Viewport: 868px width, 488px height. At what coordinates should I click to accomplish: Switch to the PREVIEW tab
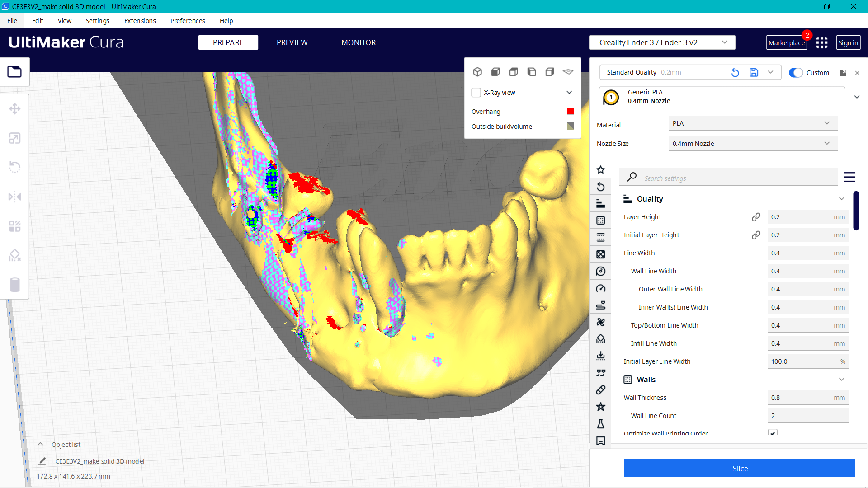tap(292, 42)
